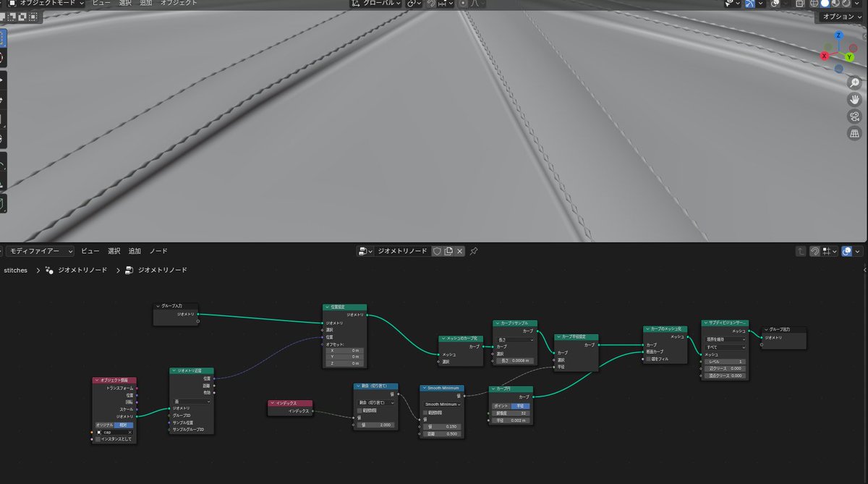The image size is (868, 484).
Task: Open the node editor 追加 menu
Action: [135, 251]
